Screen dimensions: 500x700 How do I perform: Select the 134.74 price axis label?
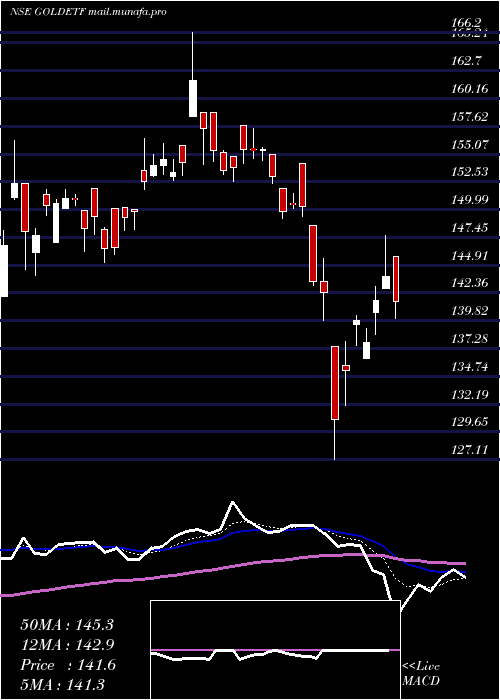pyautogui.click(x=469, y=367)
